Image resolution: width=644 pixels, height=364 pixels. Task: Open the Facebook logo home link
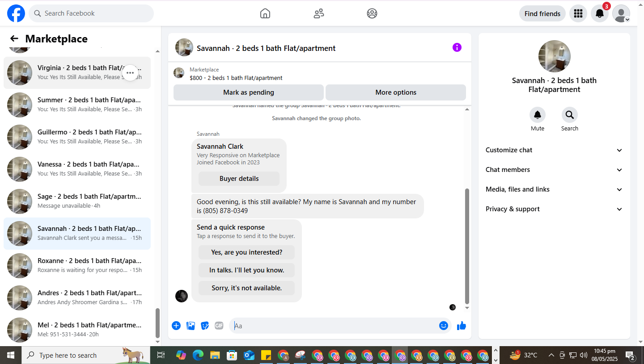(x=16, y=13)
